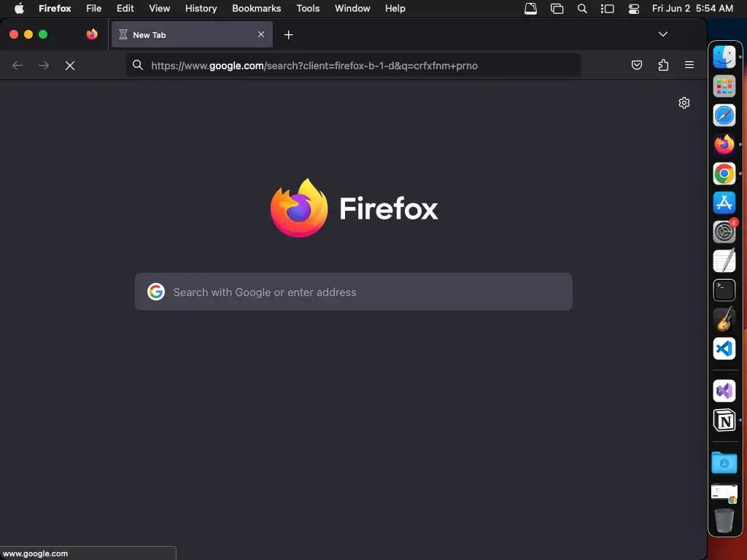Screen dimensions: 747x560
Task: Stop loading the page with the X button
Action: coord(70,66)
